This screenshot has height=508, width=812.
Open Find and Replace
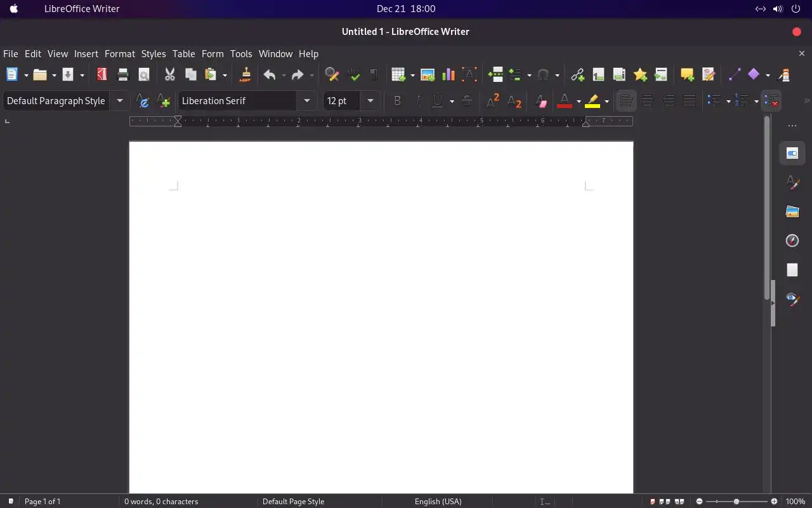332,75
